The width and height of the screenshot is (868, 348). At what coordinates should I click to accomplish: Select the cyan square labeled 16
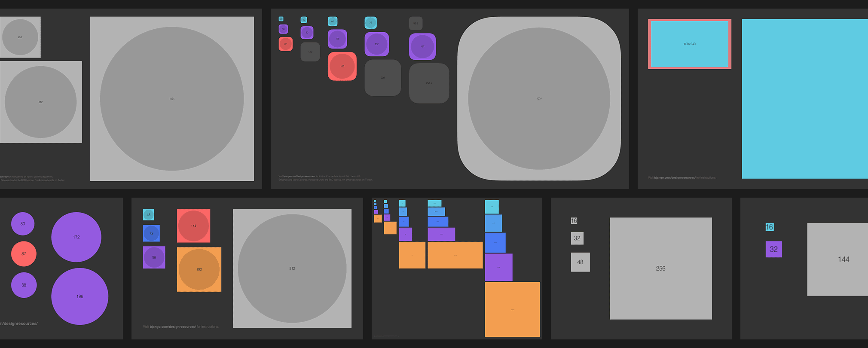[770, 227]
